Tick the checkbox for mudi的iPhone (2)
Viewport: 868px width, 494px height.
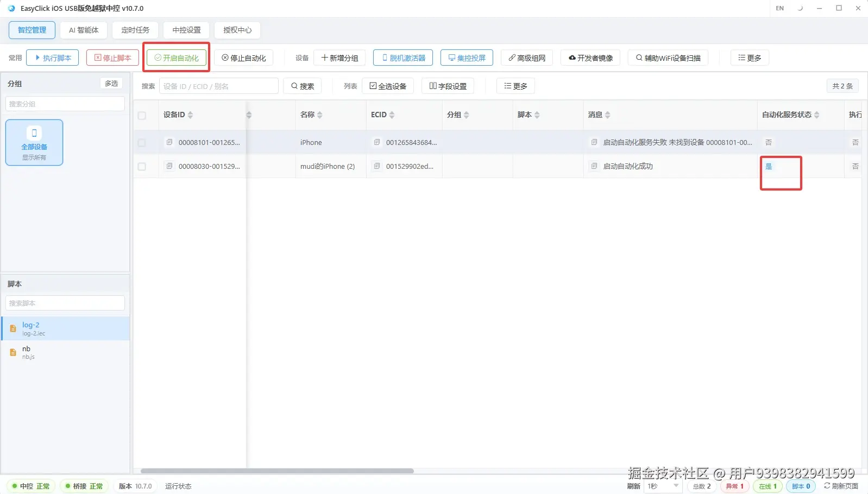[142, 167]
